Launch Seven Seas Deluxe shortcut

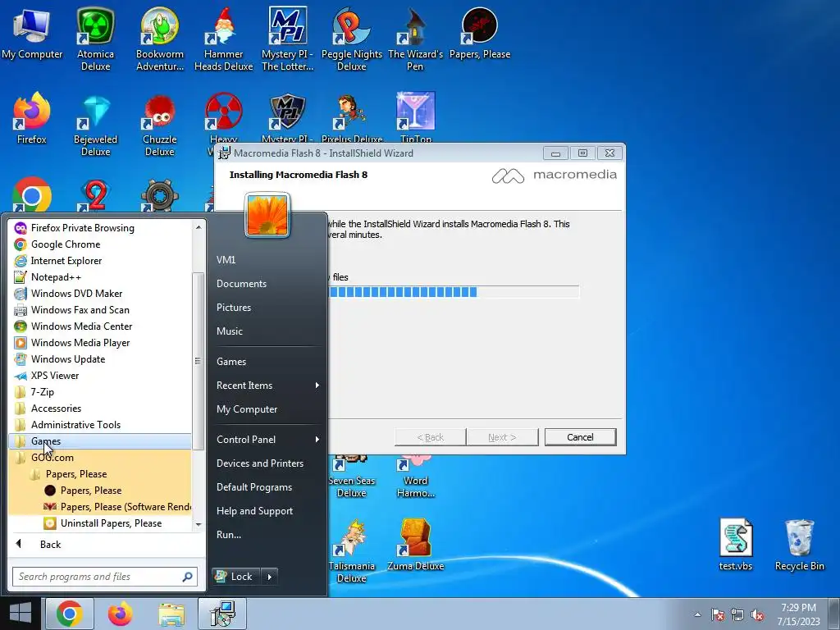pyautogui.click(x=351, y=478)
